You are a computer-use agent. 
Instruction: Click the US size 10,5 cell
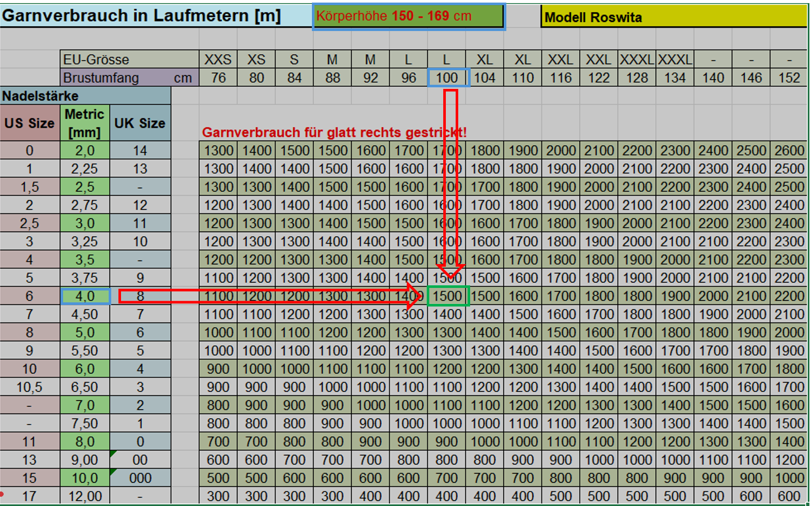(x=29, y=387)
